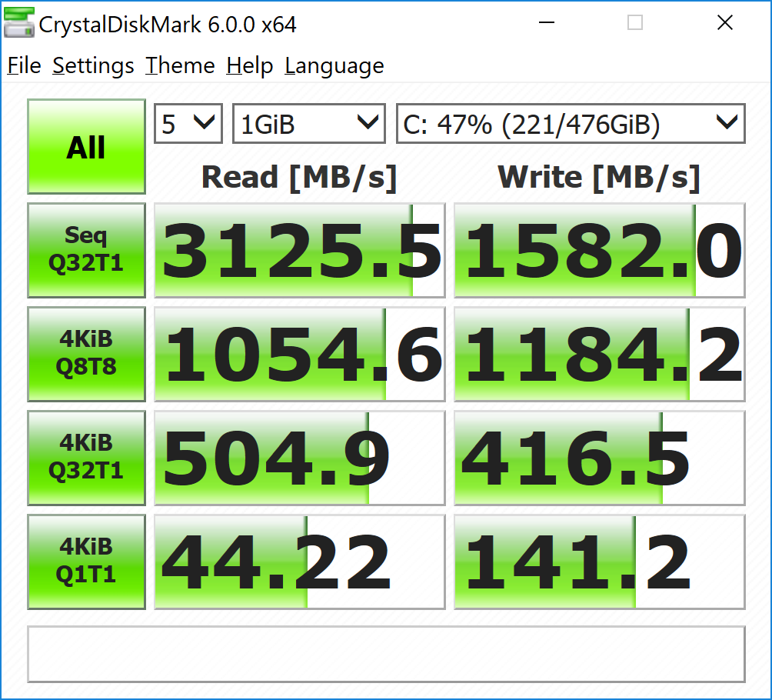Select the Q1T1 write result 141.2
Viewport: 772px width, 700px height.
click(600, 562)
